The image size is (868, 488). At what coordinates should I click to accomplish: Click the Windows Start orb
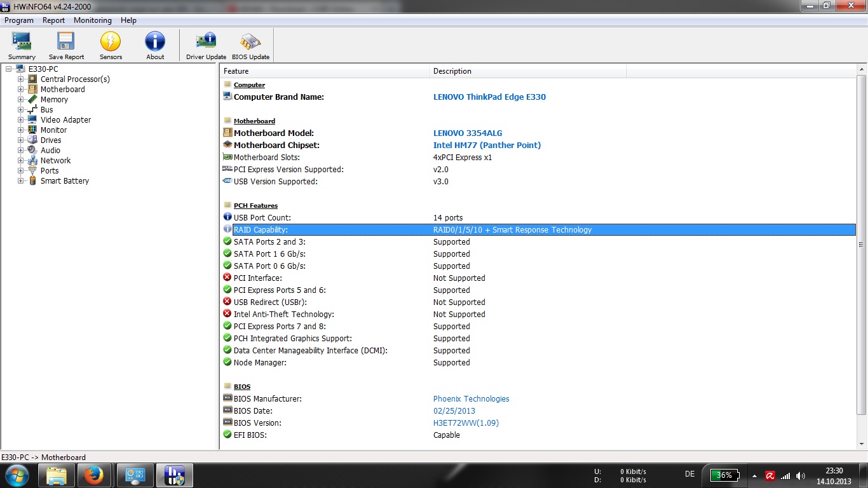[x=17, y=475]
